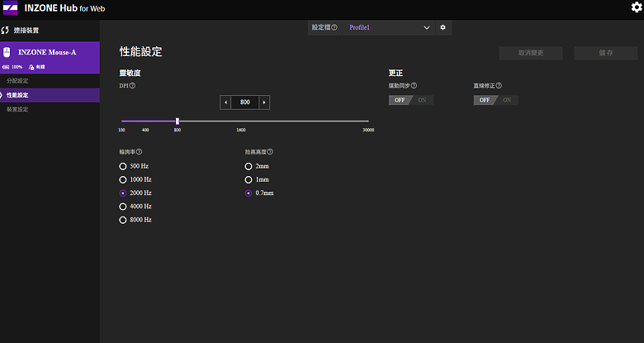Screen dimensions: 644x343
Task: Click the 更正 section heading
Action: (396, 74)
